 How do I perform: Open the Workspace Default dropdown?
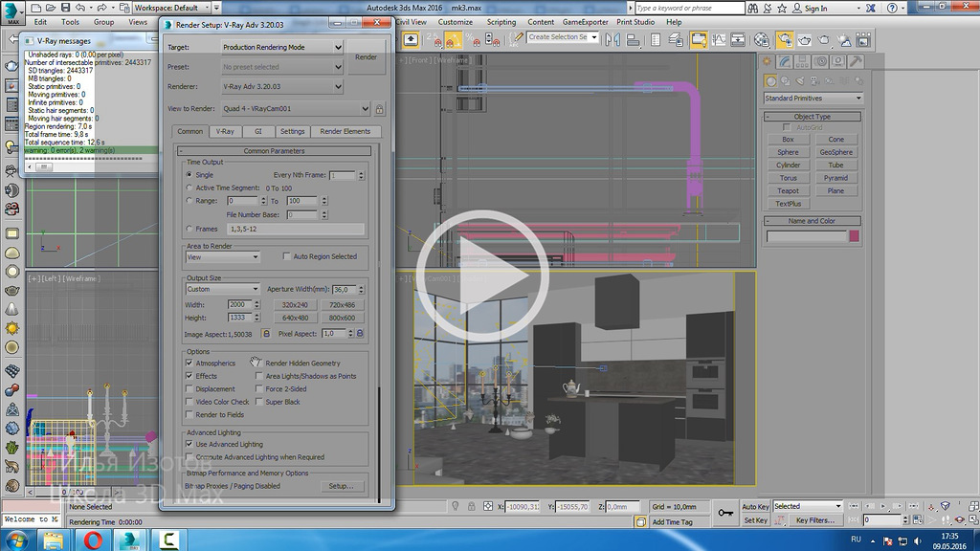171,8
